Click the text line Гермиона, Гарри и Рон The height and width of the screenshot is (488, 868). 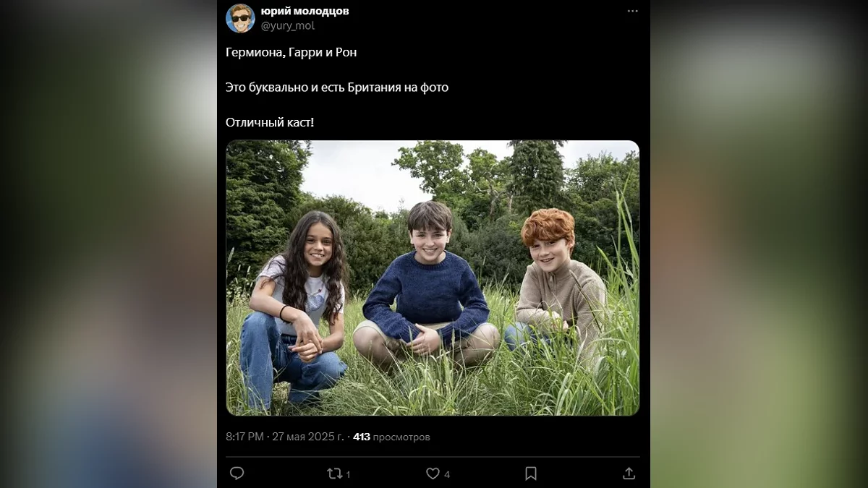point(291,52)
